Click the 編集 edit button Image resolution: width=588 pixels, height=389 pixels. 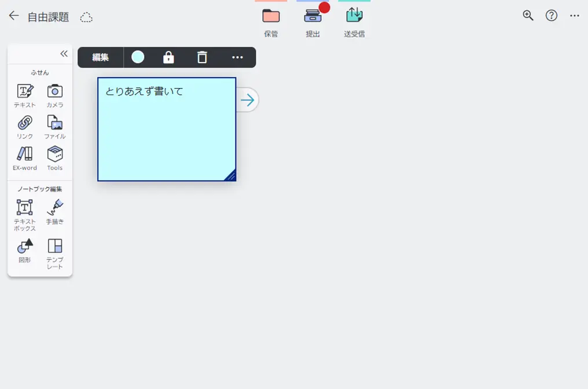(101, 57)
